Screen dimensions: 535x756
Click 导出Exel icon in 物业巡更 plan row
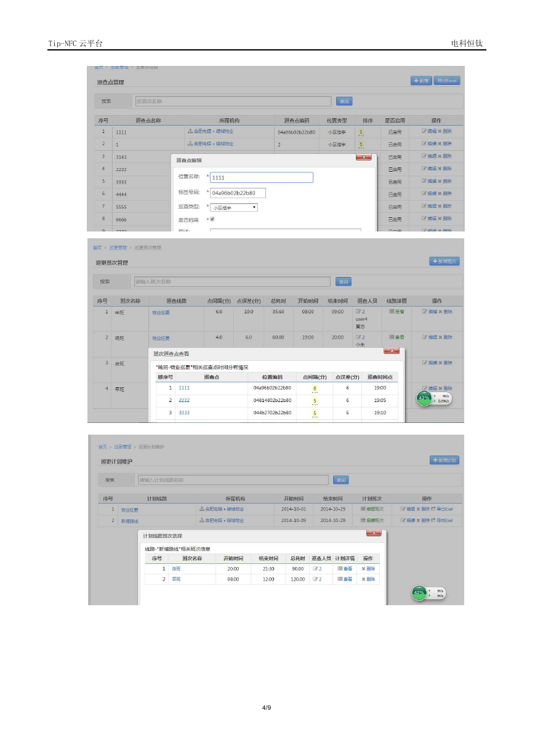click(433, 509)
